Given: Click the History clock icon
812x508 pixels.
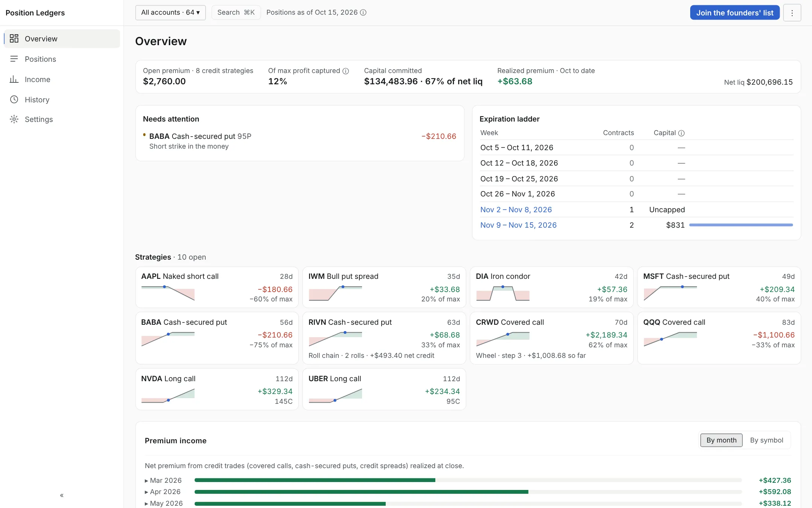Looking at the screenshot, I should tap(14, 99).
